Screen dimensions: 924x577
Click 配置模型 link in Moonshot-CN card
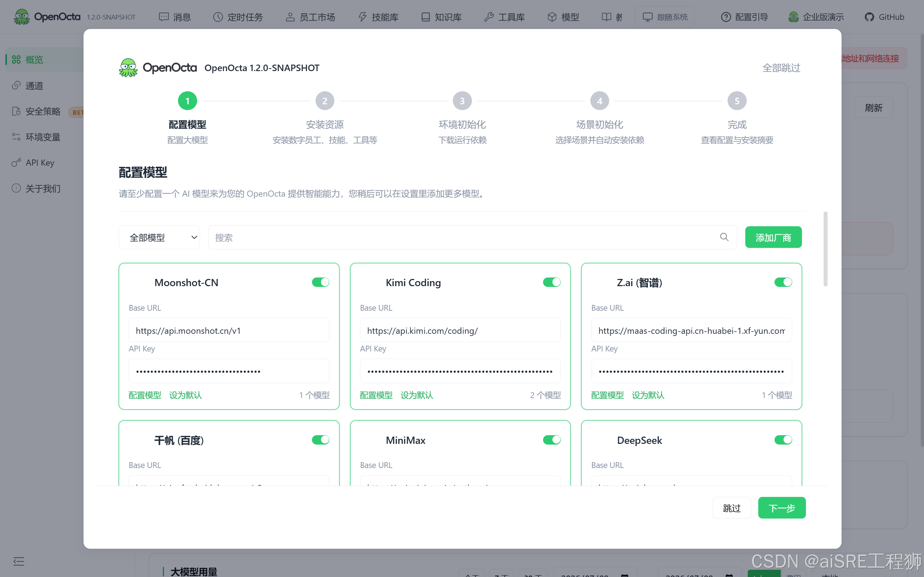145,395
